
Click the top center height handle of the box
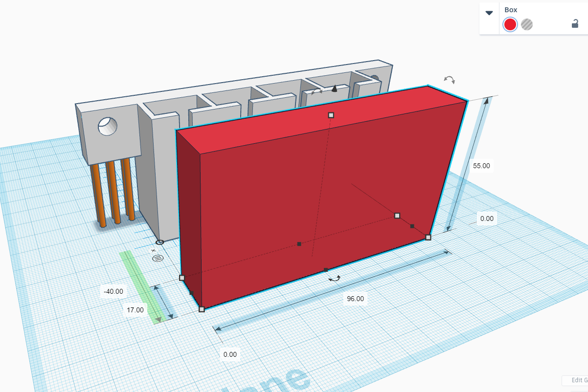331,115
